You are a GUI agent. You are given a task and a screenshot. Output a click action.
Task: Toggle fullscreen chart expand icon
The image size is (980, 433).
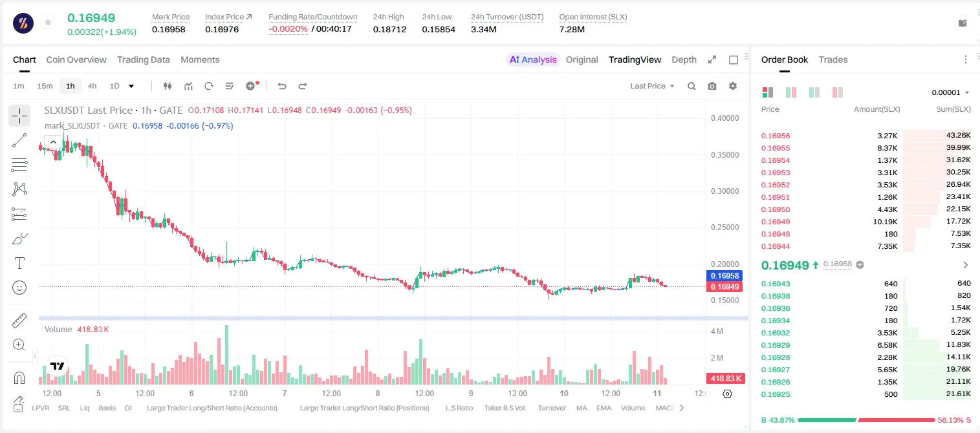coord(712,59)
